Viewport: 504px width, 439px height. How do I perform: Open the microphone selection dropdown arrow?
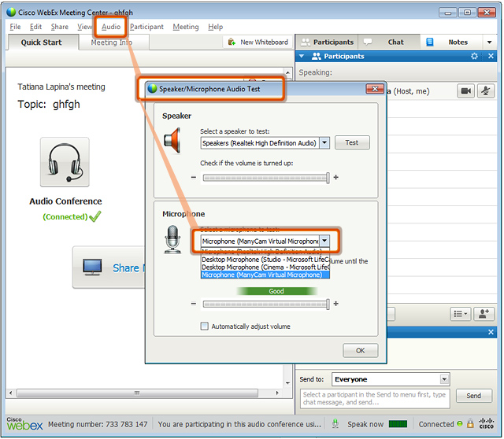pyautogui.click(x=324, y=241)
